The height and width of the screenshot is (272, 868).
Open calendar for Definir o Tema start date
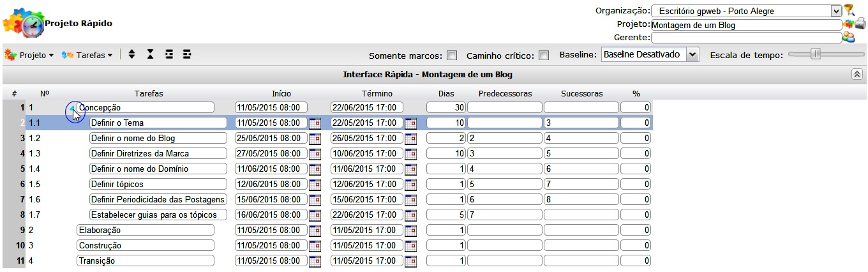click(x=315, y=123)
